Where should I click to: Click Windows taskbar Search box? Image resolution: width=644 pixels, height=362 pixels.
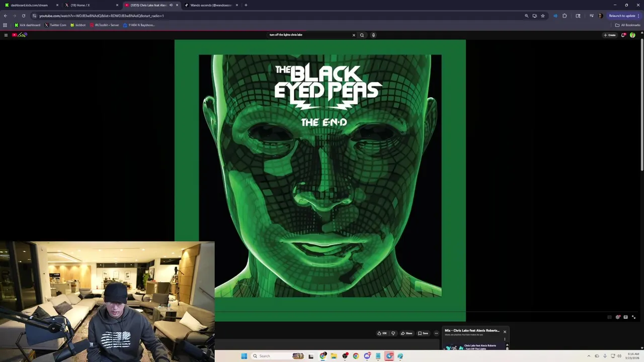pyautogui.click(x=279, y=356)
